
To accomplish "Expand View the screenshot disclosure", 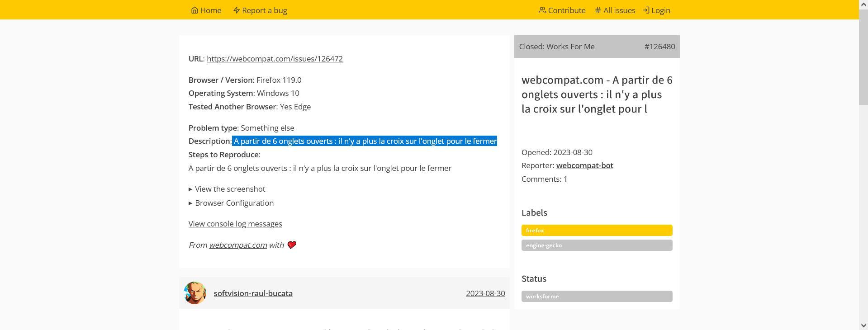I will click(x=227, y=189).
